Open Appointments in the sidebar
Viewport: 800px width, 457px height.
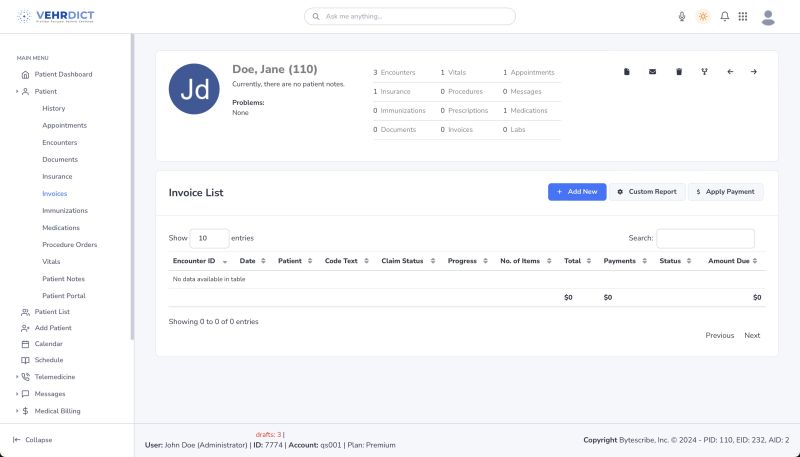point(64,125)
